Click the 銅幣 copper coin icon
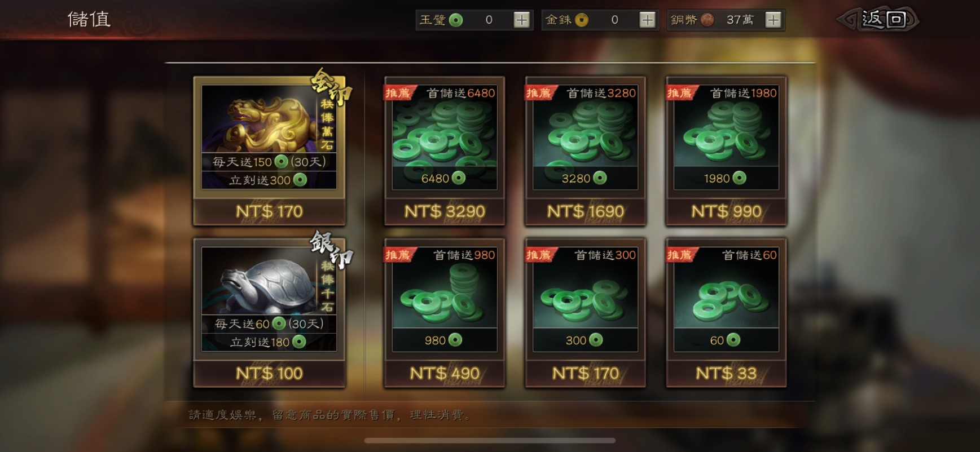The height and width of the screenshot is (452, 980). 707,20
